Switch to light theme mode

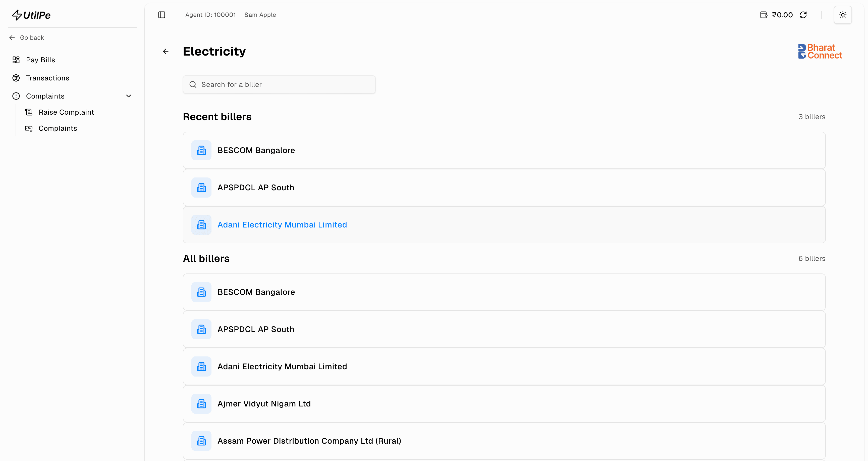coord(843,15)
